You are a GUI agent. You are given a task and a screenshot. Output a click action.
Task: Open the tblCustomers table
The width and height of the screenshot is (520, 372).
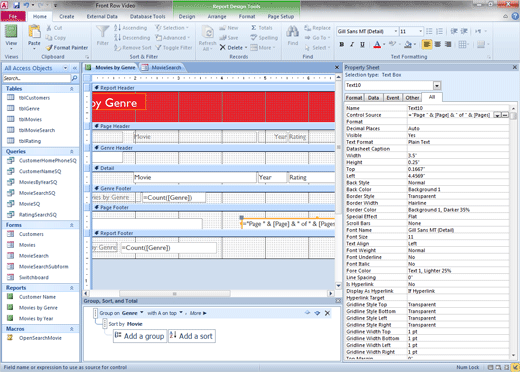point(34,98)
